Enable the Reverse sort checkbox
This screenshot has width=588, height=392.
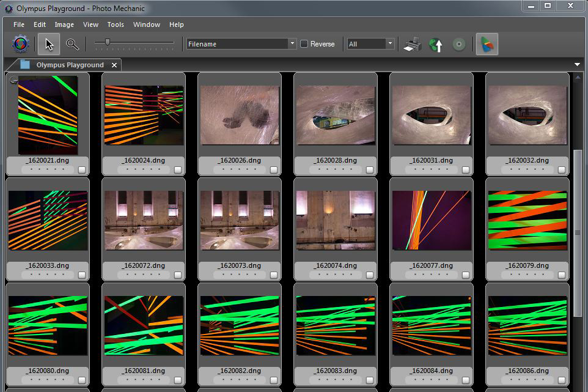304,44
